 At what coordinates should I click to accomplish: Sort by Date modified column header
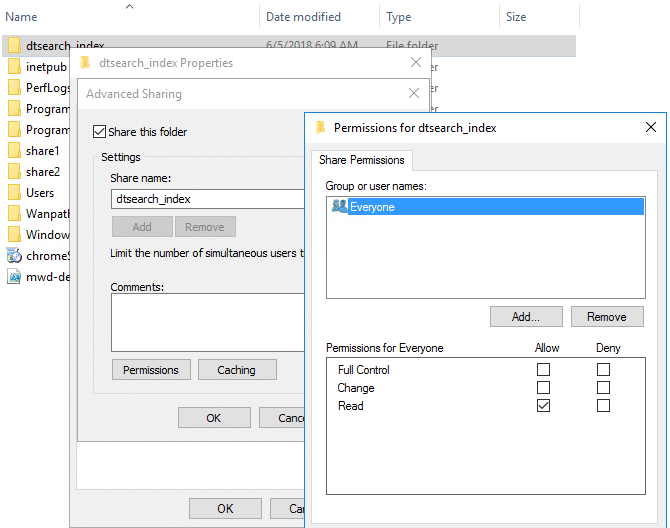tap(303, 17)
